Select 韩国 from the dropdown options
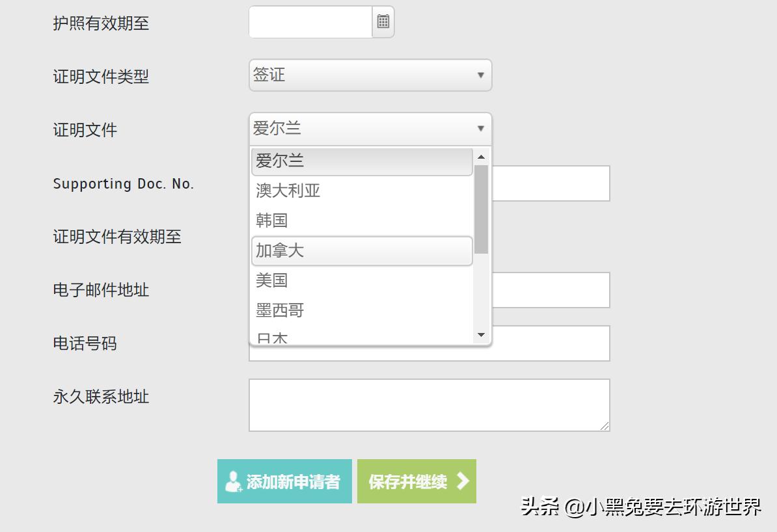The width and height of the screenshot is (777, 532). pos(361,221)
